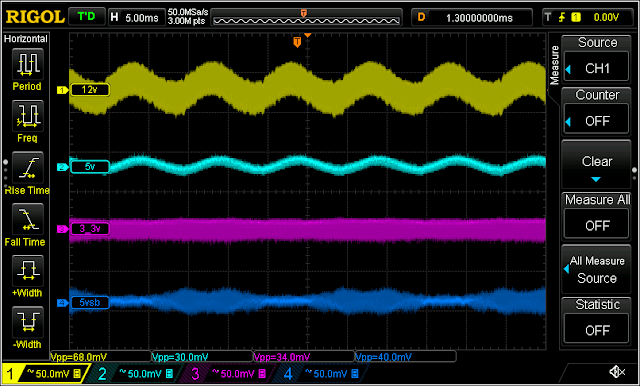
Task: Select the Freq measurement icon
Action: click(27, 116)
